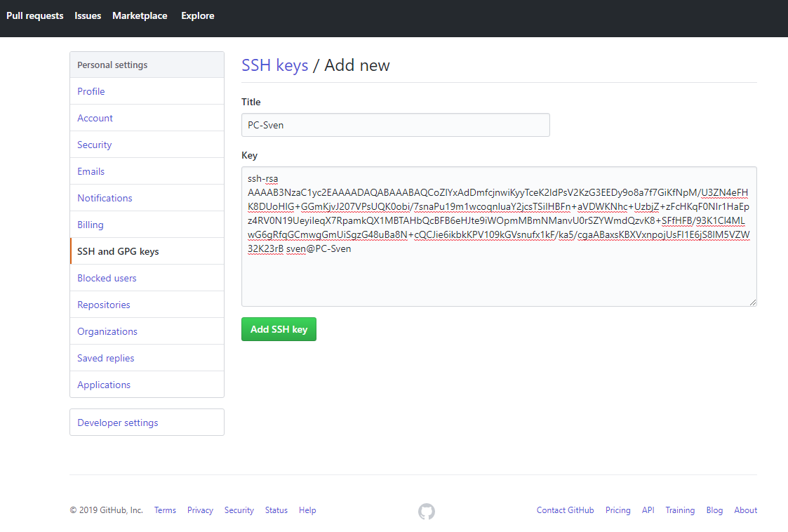788x532 pixels.
Task: Open Developer settings
Action: click(147, 423)
